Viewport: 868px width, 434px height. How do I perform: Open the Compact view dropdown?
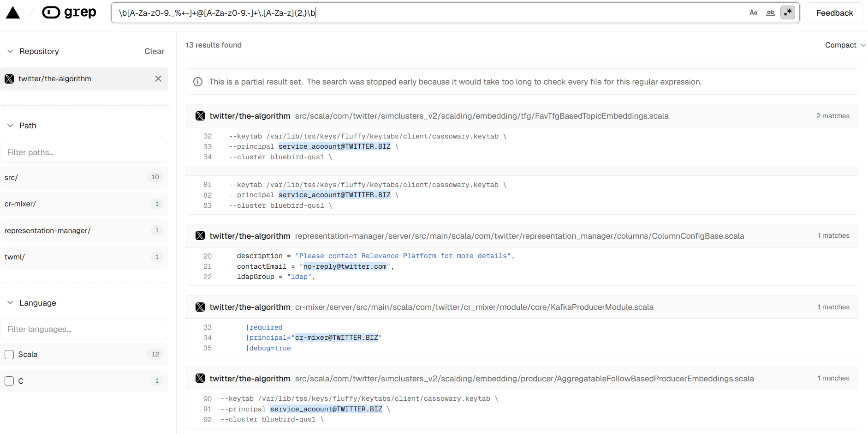click(844, 45)
